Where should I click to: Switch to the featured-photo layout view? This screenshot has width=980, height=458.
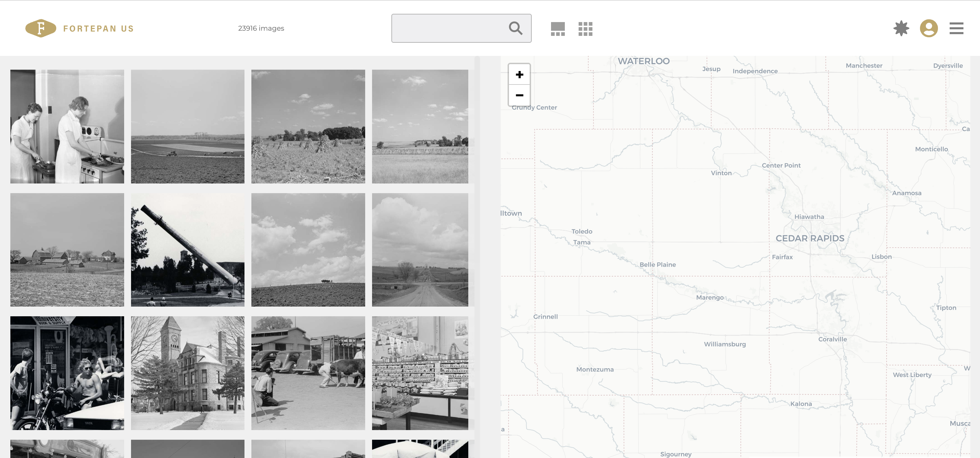[558, 29]
